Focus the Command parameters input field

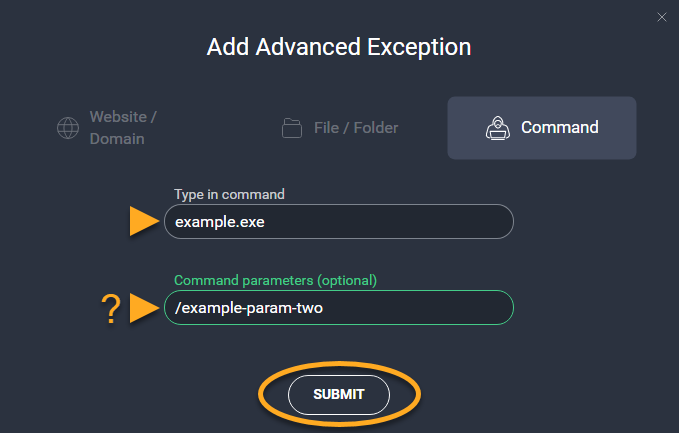coord(340,308)
